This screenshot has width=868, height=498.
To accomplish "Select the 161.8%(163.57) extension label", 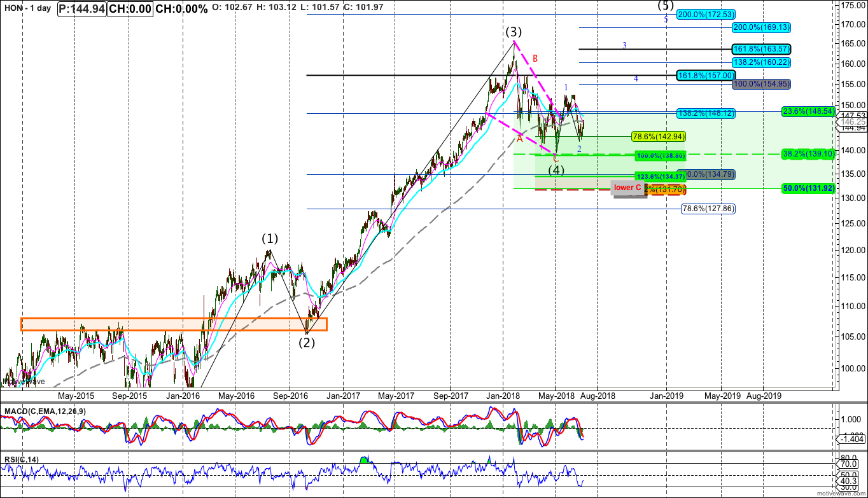I will pyautogui.click(x=761, y=49).
